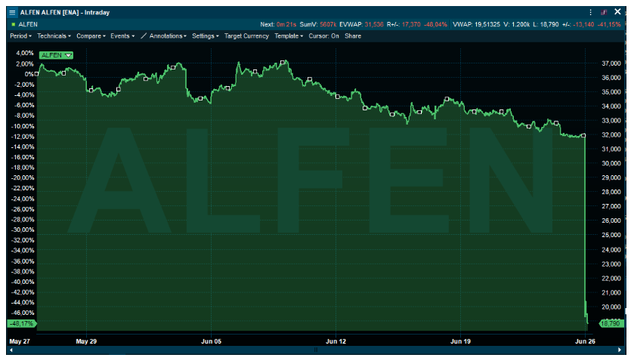
Task: Open the Period dropdown
Action: [x=20, y=35]
